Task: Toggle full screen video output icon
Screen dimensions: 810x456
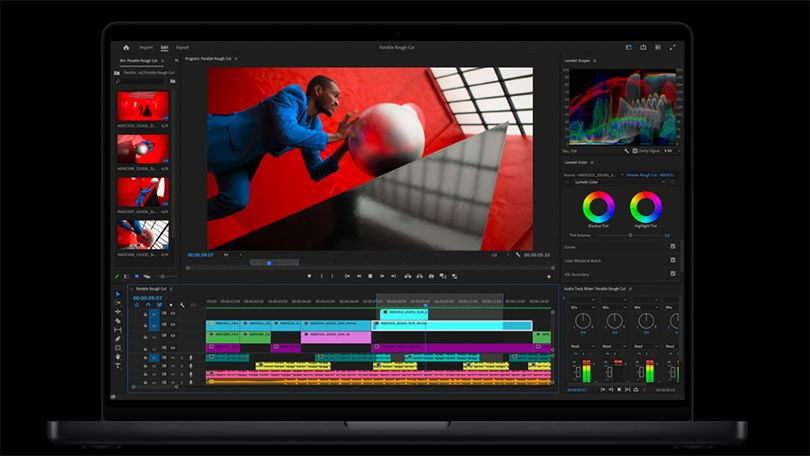Action: (672, 48)
